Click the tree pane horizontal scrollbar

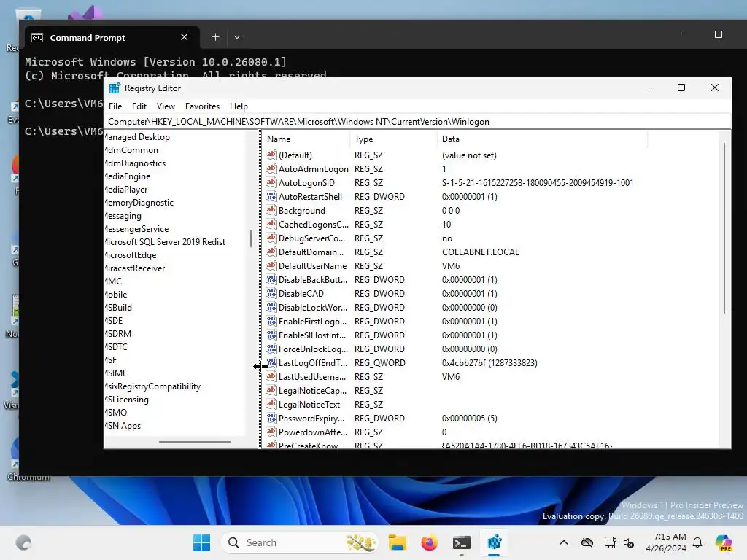[194, 441]
